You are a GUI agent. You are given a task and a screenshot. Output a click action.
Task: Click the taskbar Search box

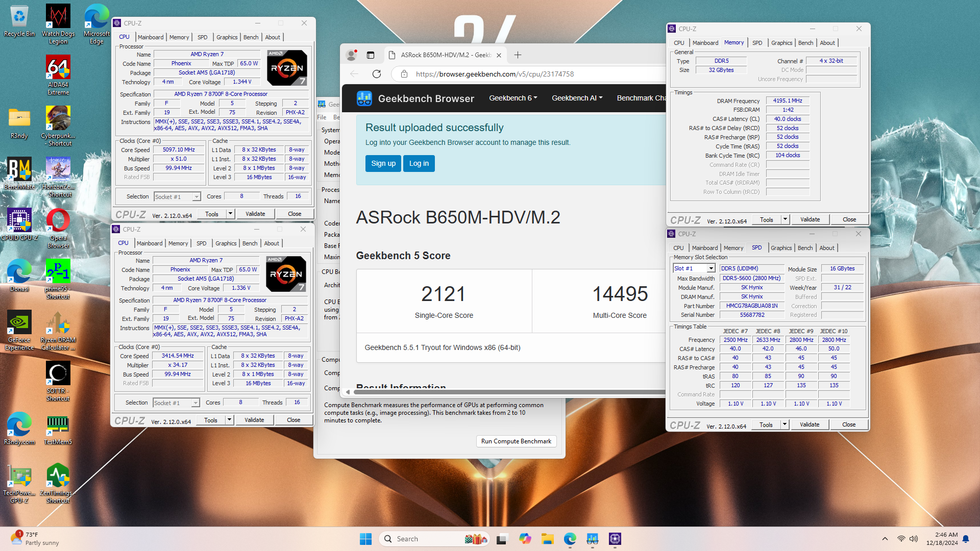[434, 539]
